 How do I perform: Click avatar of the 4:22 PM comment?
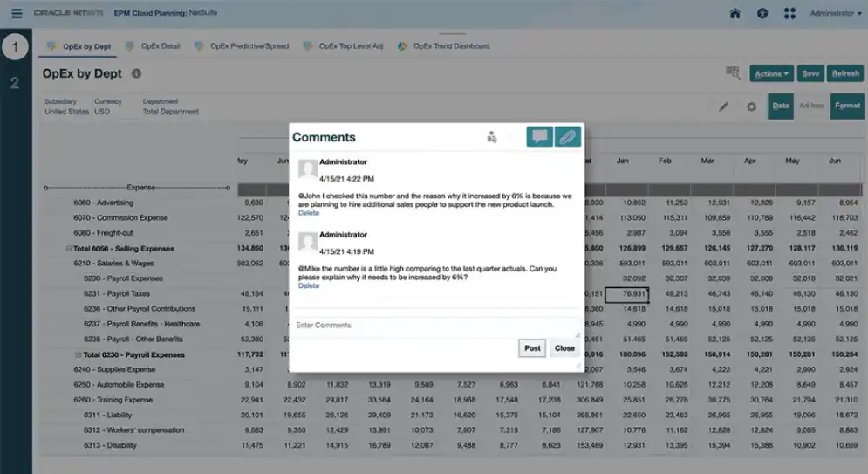coord(308,168)
